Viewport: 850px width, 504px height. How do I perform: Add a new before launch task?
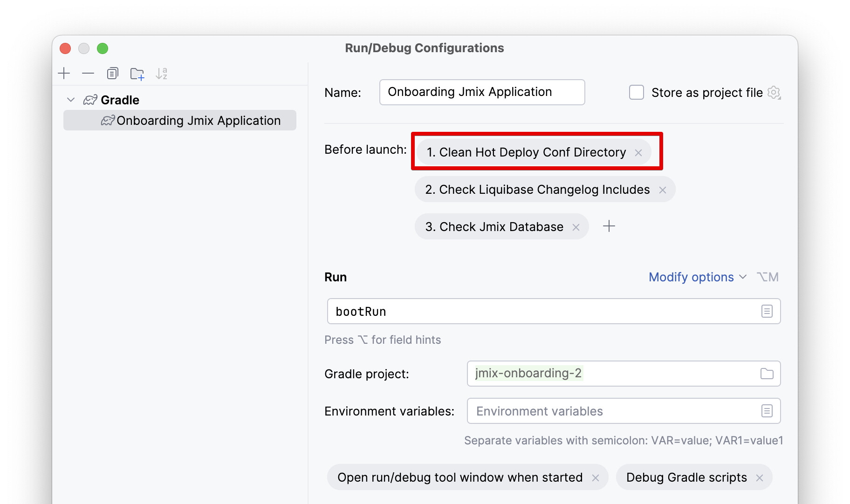coord(609,226)
